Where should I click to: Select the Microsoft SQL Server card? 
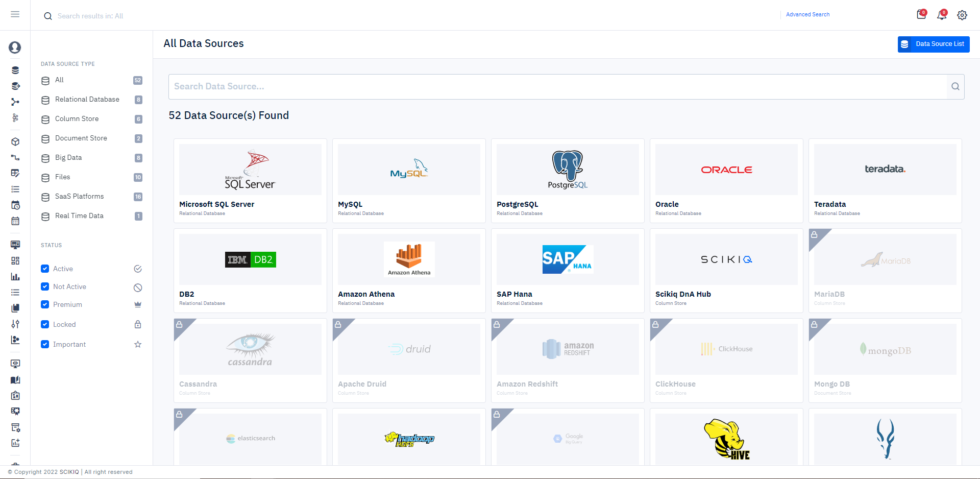(250, 181)
